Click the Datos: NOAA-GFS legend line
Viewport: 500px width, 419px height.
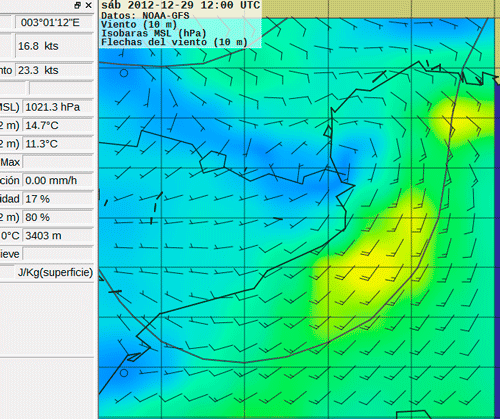(145, 15)
